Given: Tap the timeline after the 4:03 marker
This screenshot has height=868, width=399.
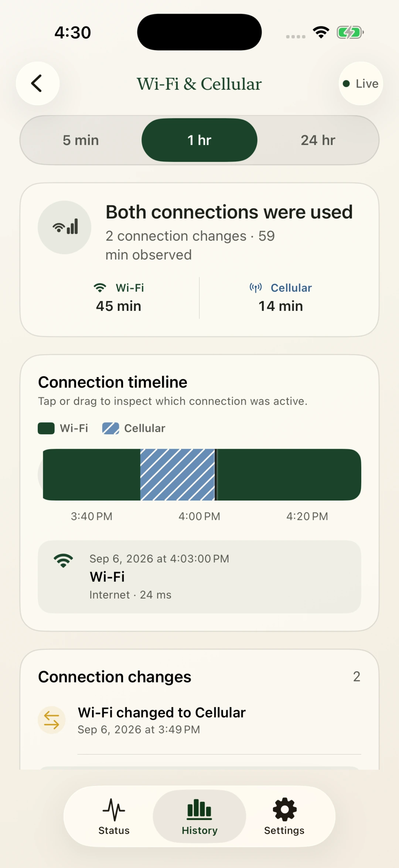Looking at the screenshot, I should tap(289, 475).
